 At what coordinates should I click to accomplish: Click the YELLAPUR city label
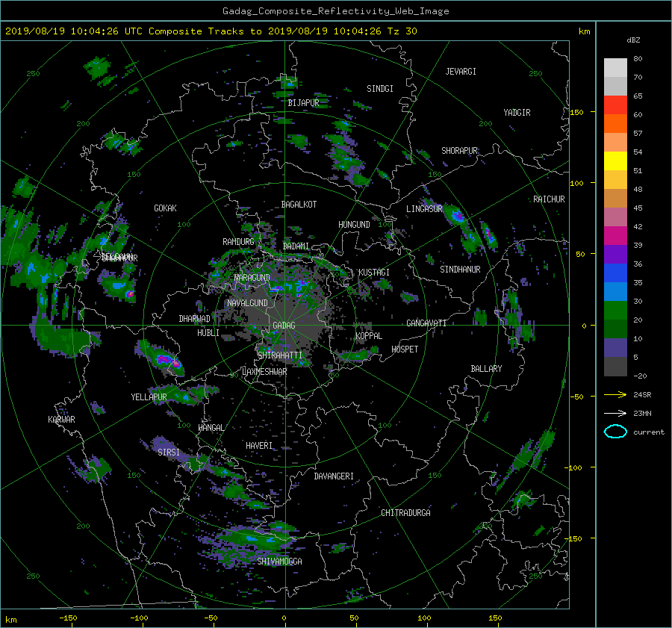click(x=149, y=397)
